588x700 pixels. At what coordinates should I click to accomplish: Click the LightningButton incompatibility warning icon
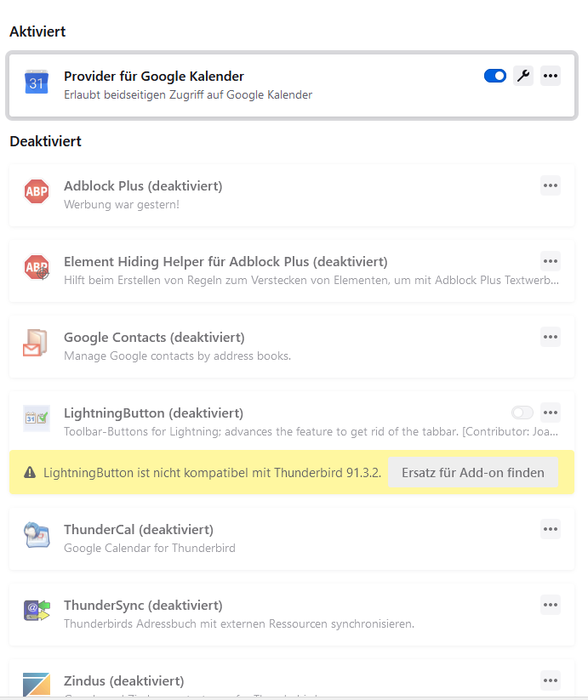tap(30, 473)
